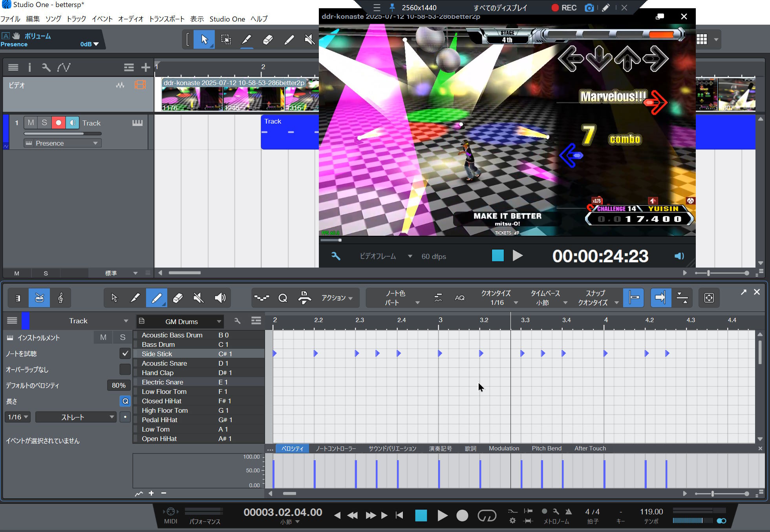Rewind using transport double-left arrows
The width and height of the screenshot is (770, 532).
click(353, 516)
